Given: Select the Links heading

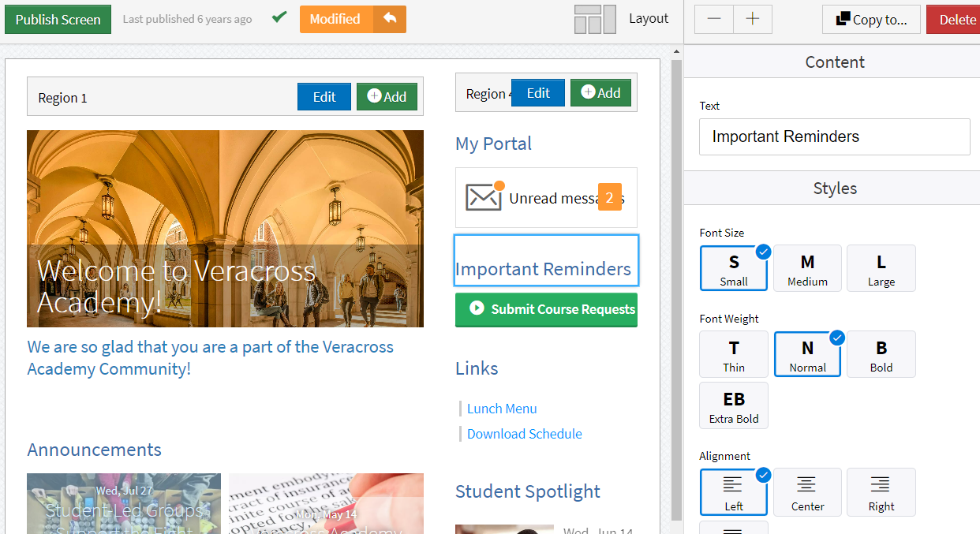Looking at the screenshot, I should (477, 368).
